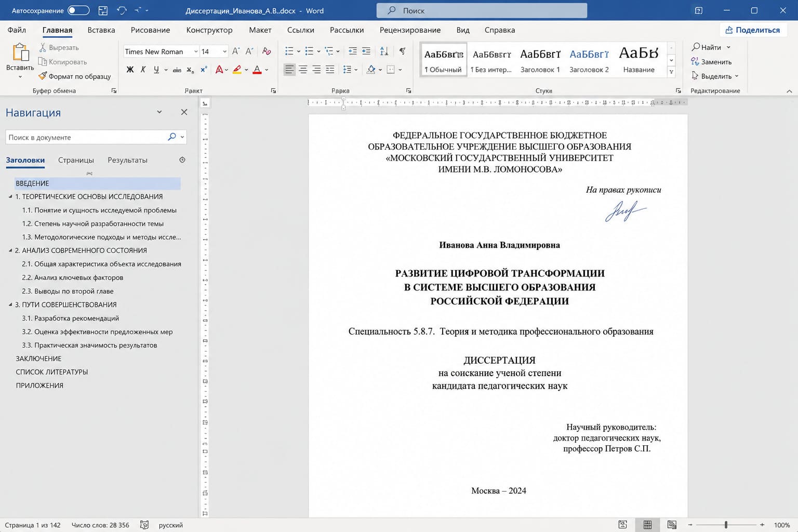Click the subscript x₂ icon
The image size is (798, 532).
190,70
